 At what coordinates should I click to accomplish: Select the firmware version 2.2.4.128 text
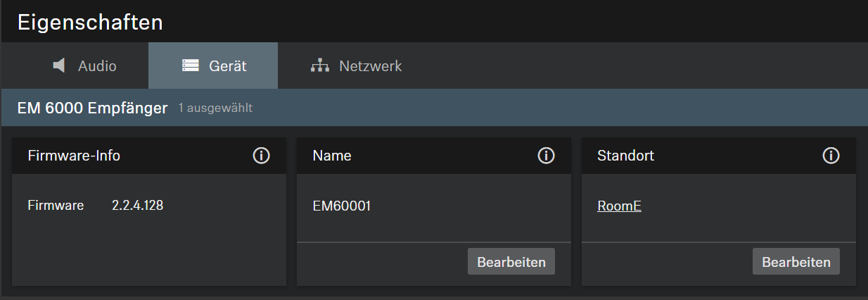pos(137,206)
